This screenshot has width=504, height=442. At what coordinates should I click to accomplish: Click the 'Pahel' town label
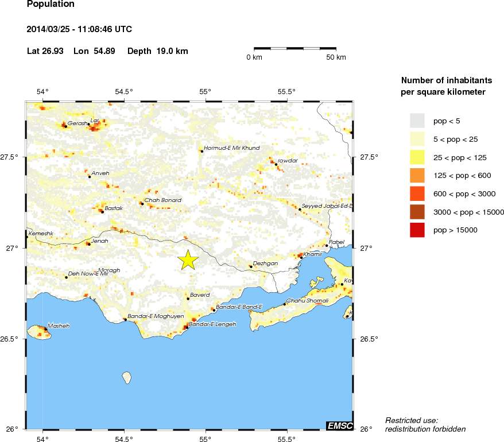click(x=336, y=242)
